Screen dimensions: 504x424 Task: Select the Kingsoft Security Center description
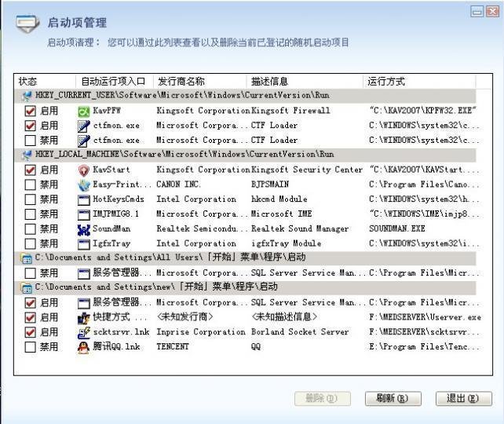coord(307,170)
